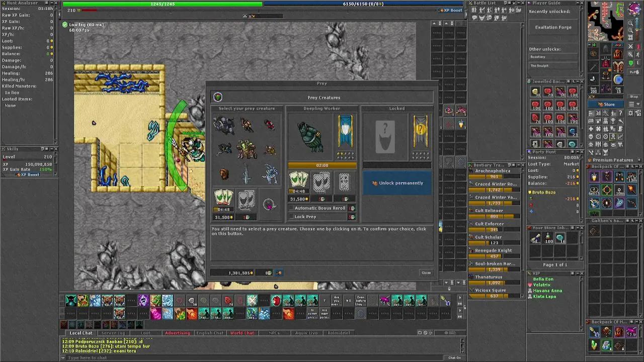Click the blue orb ring equipment slot
This screenshot has height=362, width=644.
(x=618, y=79)
